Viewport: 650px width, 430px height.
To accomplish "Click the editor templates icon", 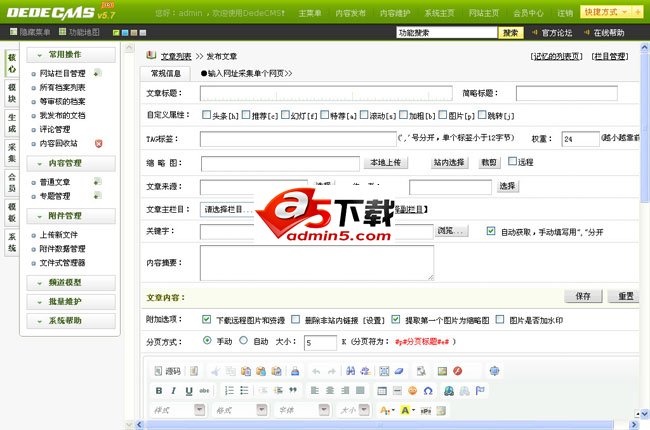I will tap(194, 371).
